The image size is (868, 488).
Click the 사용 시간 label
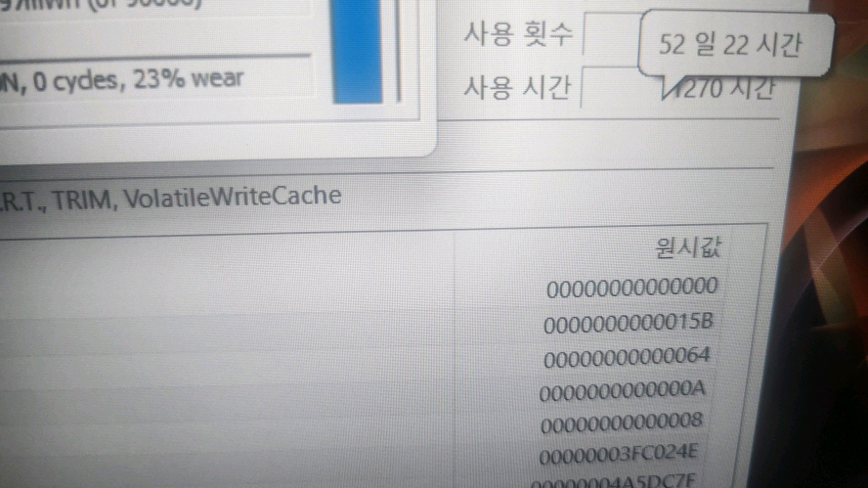point(516,87)
